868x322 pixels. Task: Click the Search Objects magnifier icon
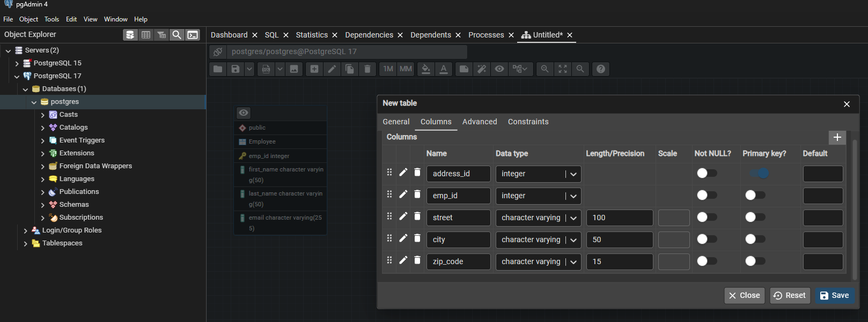pos(176,35)
